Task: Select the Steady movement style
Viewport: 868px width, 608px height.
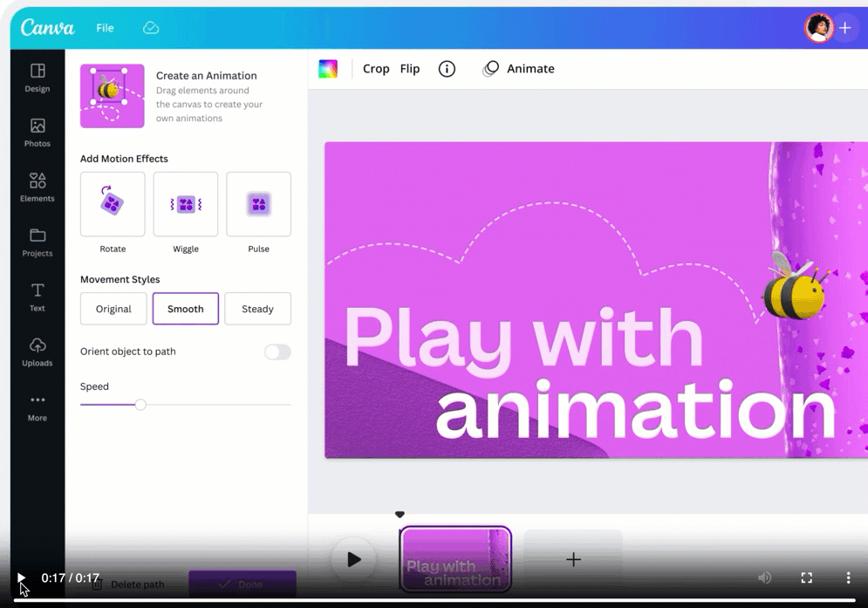Action: coord(257,309)
